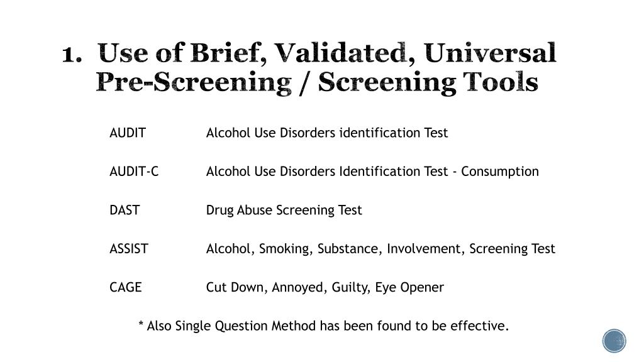Click the word 'Universal' in the title
644x362 pixels.
click(490, 53)
